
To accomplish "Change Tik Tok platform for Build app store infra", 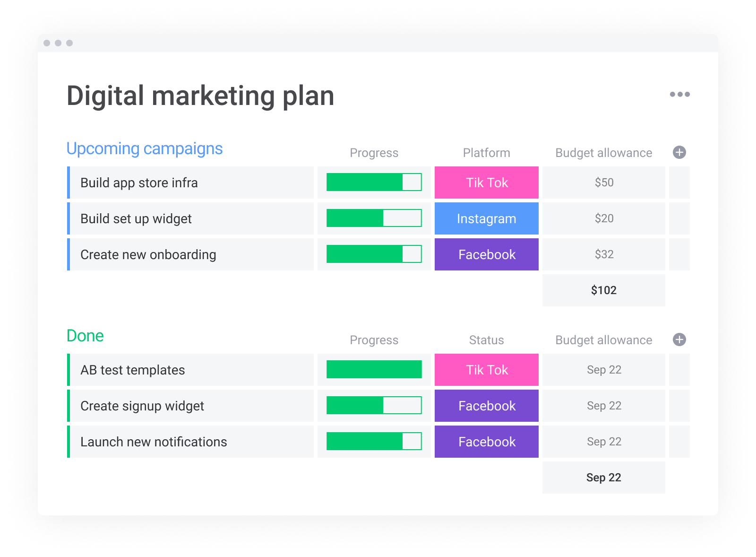I will (x=487, y=183).
